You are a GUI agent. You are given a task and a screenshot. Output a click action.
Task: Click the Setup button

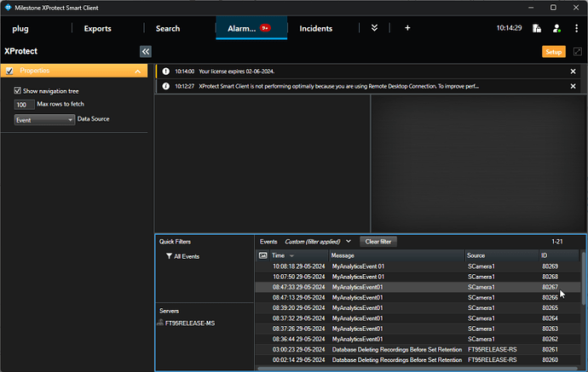pyautogui.click(x=554, y=52)
